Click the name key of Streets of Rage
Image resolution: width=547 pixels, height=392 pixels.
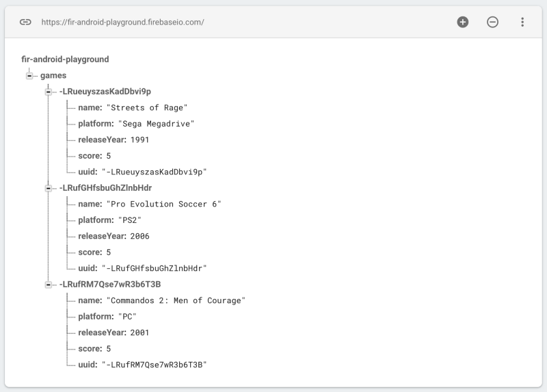(90, 107)
